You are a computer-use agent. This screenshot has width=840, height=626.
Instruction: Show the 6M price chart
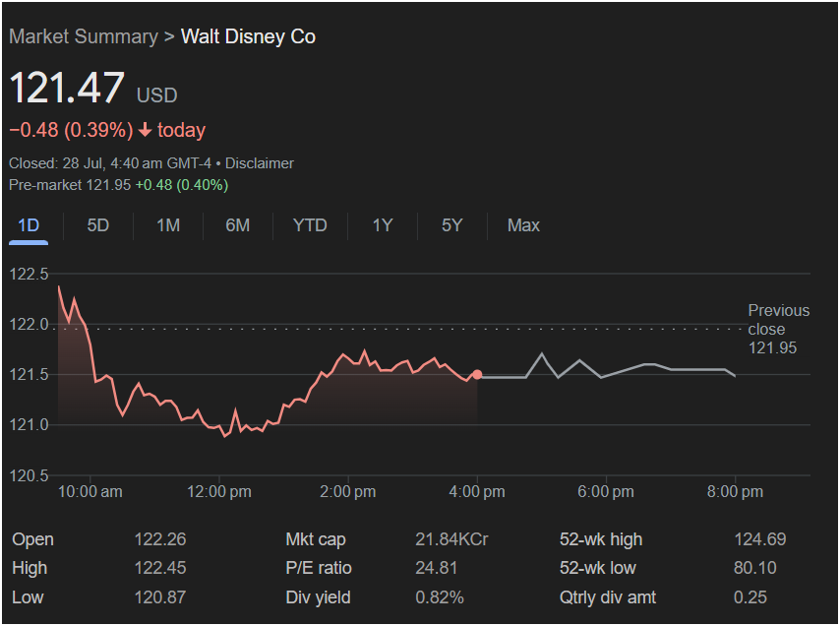[x=238, y=225]
